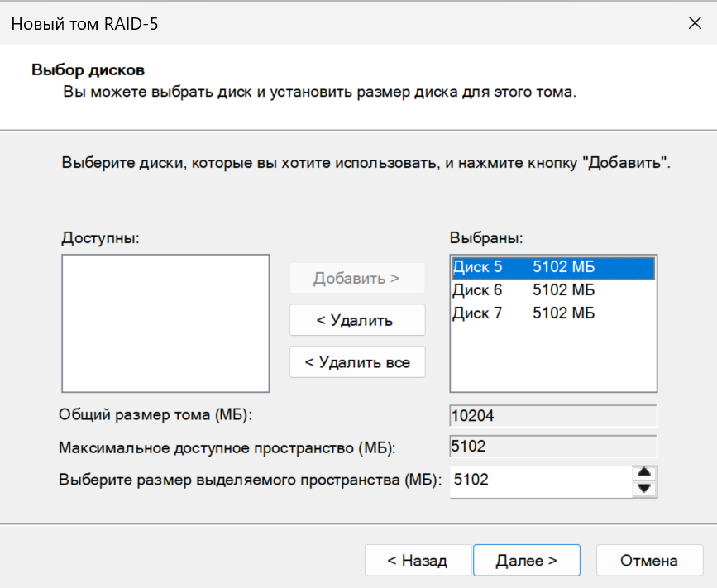This screenshot has height=588, width=717.
Task: Close the Новый том RAID-5 dialog
Action: (695, 23)
